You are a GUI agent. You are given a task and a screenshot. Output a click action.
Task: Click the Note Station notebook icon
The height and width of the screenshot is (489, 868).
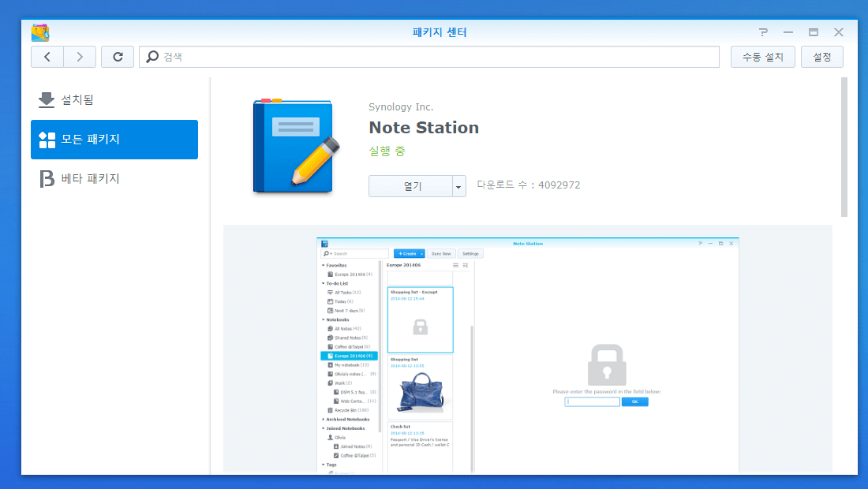[x=296, y=146]
